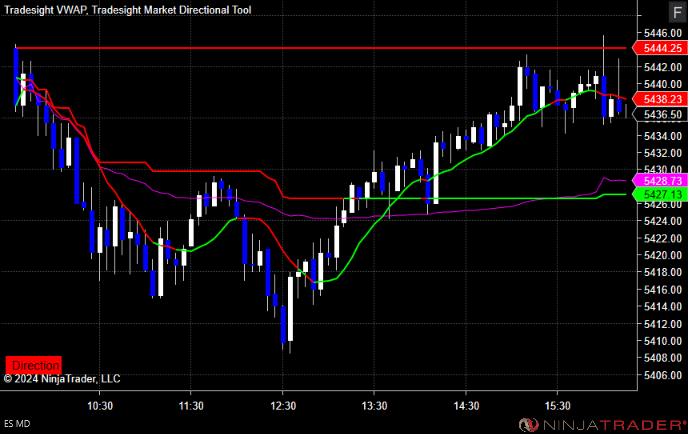
Task: Click the 5432.00 price axis label
Action: coord(663,153)
